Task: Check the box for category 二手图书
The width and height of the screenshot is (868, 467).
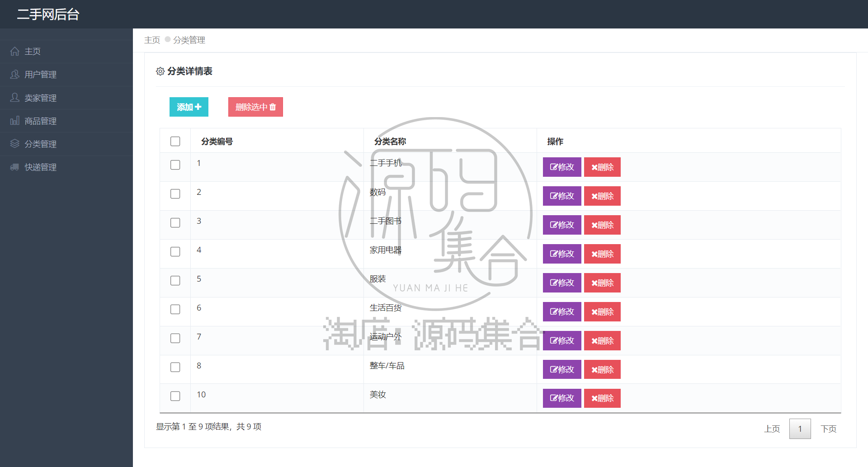Action: pos(175,223)
